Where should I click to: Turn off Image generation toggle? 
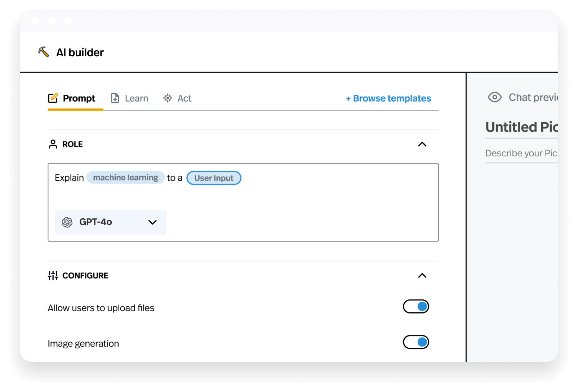coord(416,342)
